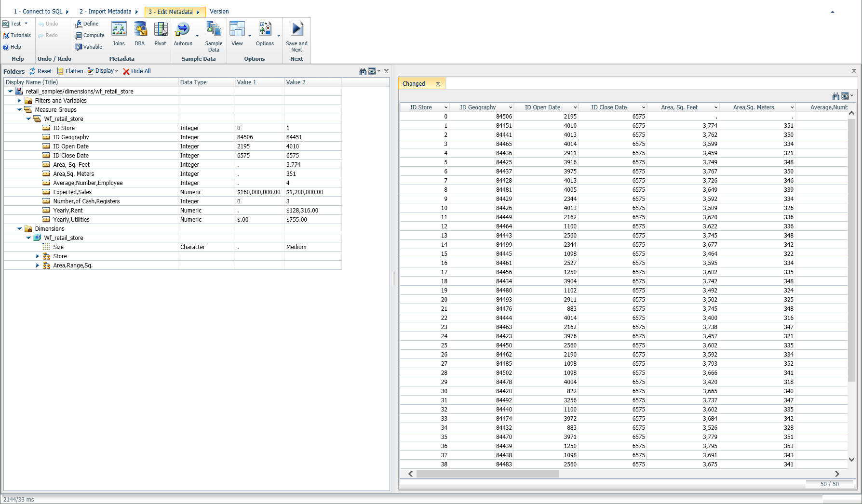This screenshot has height=504, width=862.
Task: Select Number,of Cash,Registers measure
Action: [86, 201]
